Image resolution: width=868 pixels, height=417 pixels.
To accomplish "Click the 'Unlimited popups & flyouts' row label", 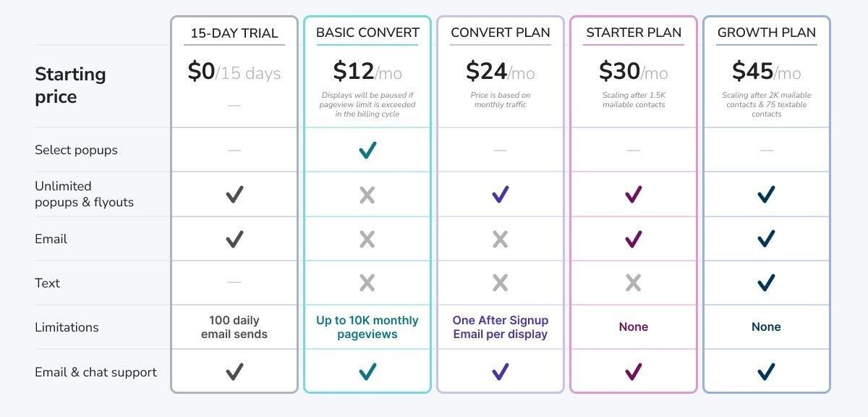I will click(x=84, y=194).
